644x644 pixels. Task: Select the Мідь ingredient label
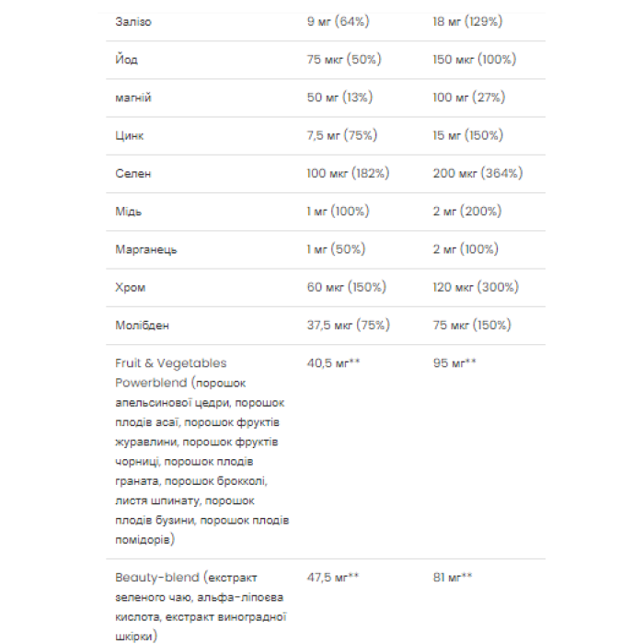coord(128,211)
